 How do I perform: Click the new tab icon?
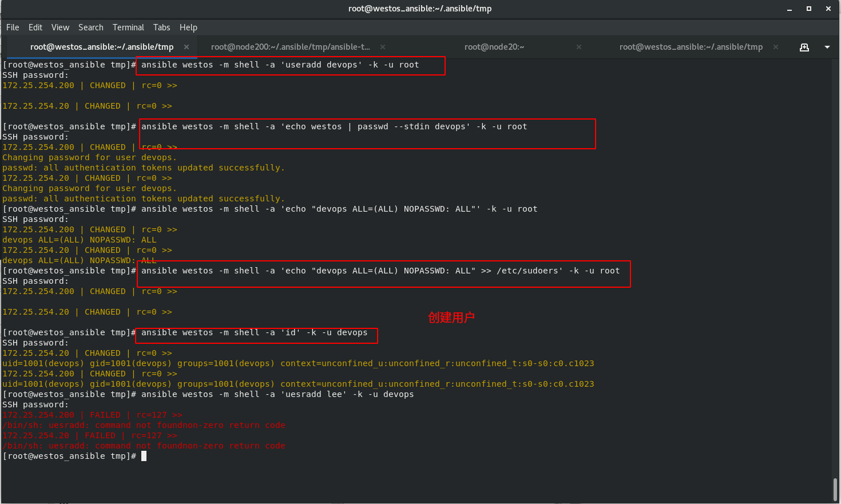(x=804, y=47)
